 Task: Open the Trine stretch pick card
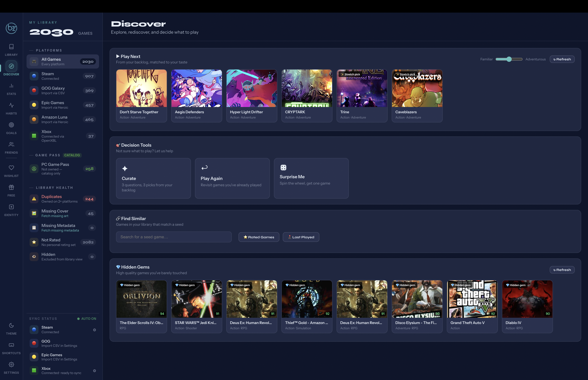[x=362, y=96]
